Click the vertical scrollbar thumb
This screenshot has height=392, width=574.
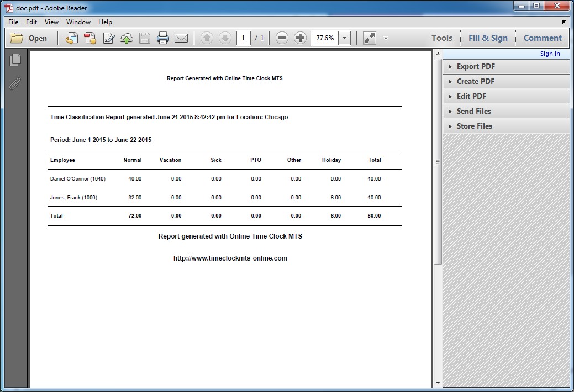(438, 161)
